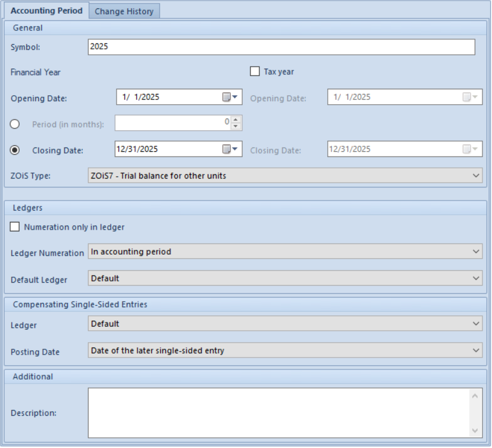Image resolution: width=492 pixels, height=448 pixels.
Task: Click Description scrollbar down arrow
Action: (475, 431)
